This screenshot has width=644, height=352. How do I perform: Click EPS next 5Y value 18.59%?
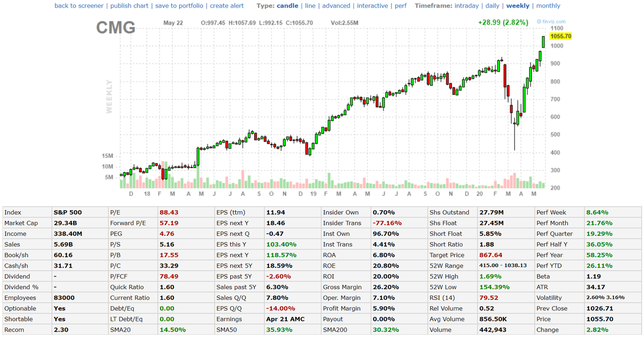(x=279, y=265)
